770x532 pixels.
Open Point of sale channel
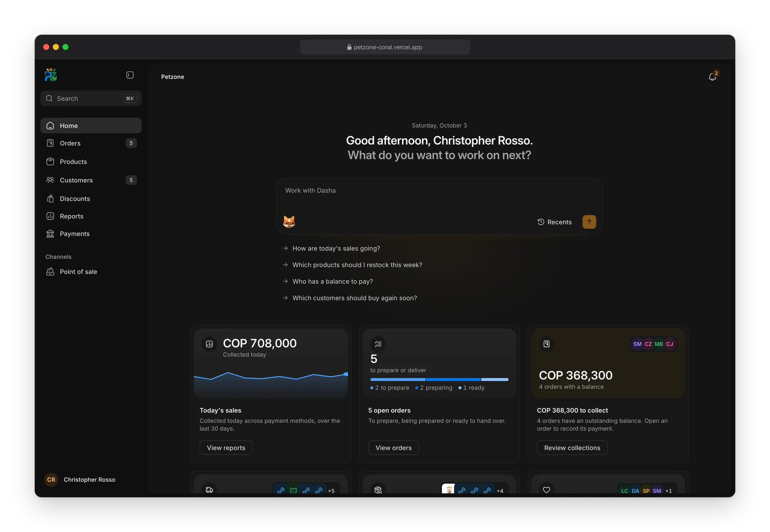[x=91, y=272]
